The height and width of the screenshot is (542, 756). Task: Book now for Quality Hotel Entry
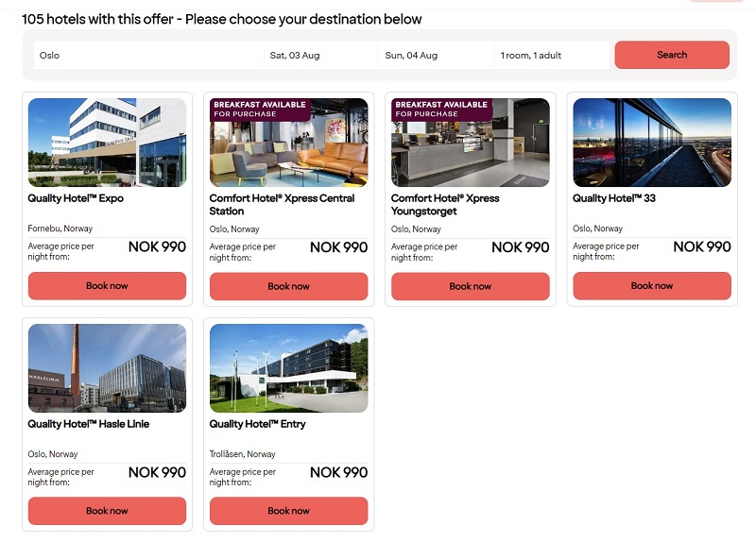point(289,511)
